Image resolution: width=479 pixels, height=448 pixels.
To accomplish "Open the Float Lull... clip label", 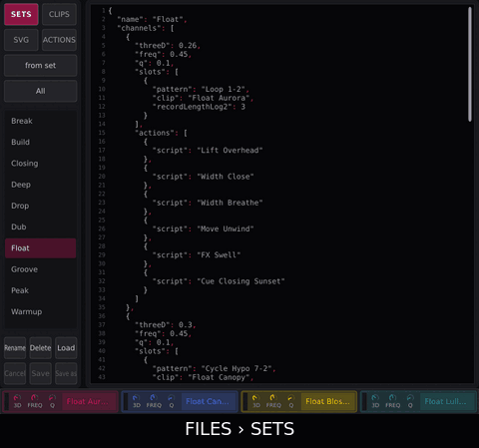I will 446,402.
